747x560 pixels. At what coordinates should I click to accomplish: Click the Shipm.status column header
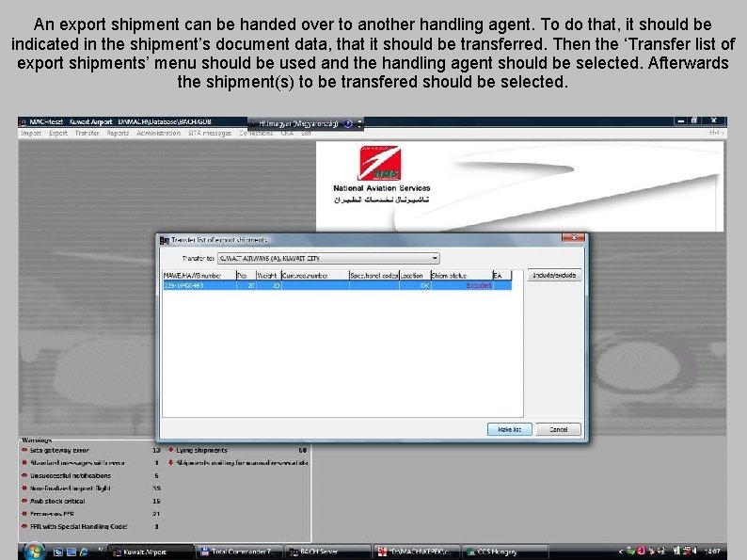(462, 276)
